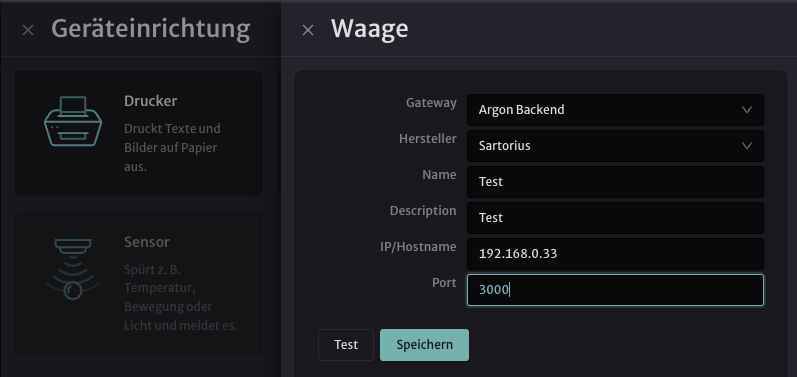Select the Drucker card title

click(150, 101)
